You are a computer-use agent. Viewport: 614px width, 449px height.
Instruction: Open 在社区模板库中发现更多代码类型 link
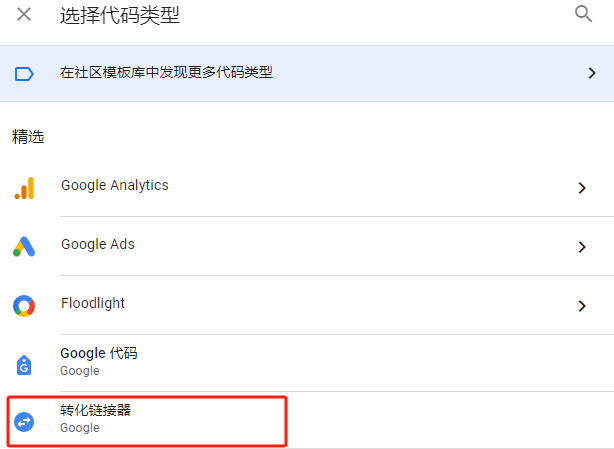click(x=166, y=72)
